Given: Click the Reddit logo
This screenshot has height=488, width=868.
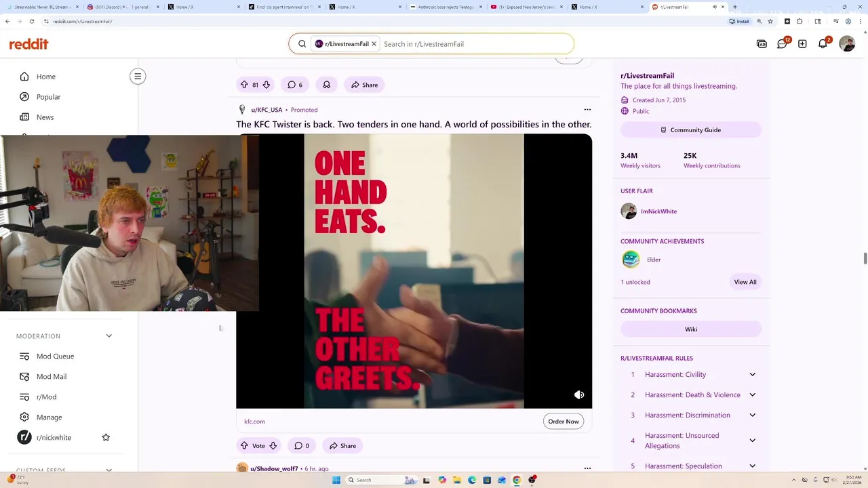Looking at the screenshot, I should [28, 44].
